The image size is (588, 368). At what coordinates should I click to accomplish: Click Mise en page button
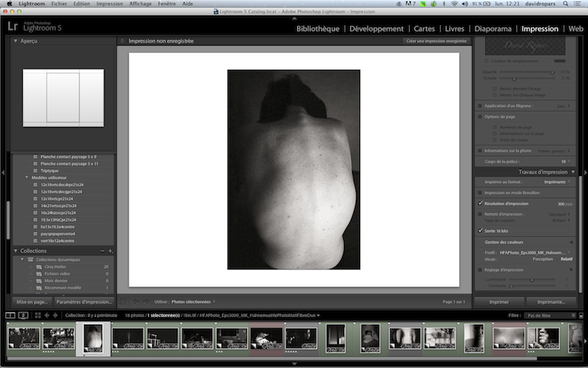[x=32, y=302]
